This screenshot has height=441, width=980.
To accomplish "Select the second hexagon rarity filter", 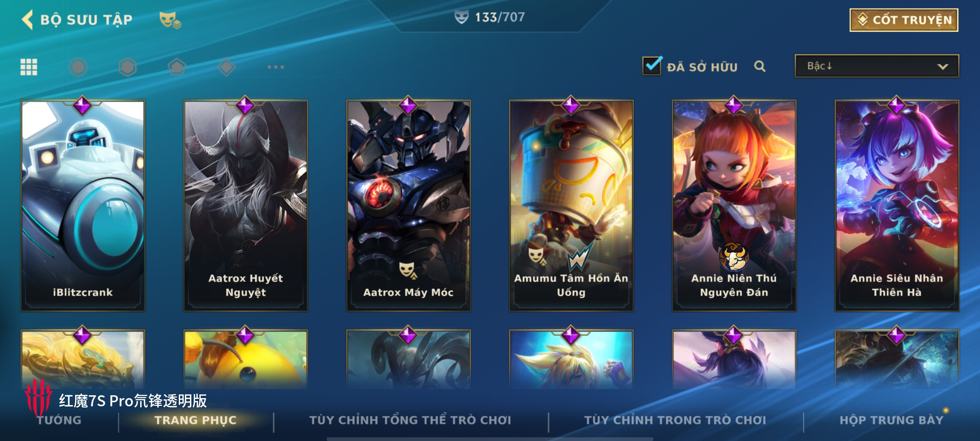I will point(127,67).
